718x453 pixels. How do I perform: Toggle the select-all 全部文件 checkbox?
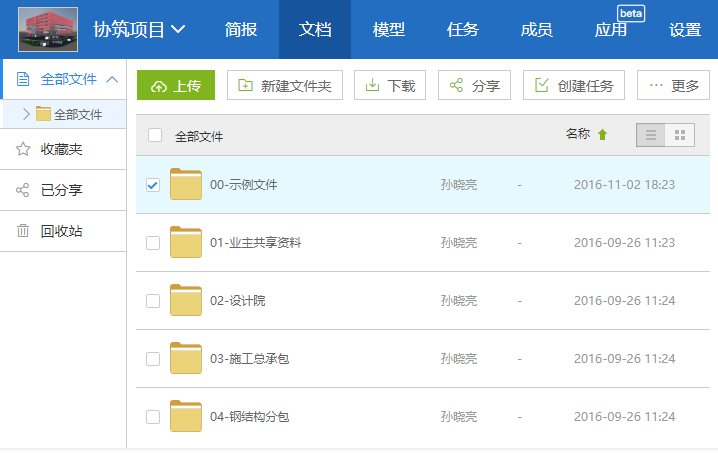(155, 135)
